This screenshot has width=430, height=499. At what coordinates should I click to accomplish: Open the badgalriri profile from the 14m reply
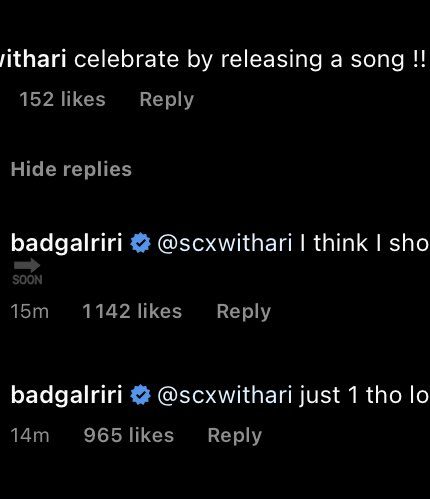(x=67, y=395)
